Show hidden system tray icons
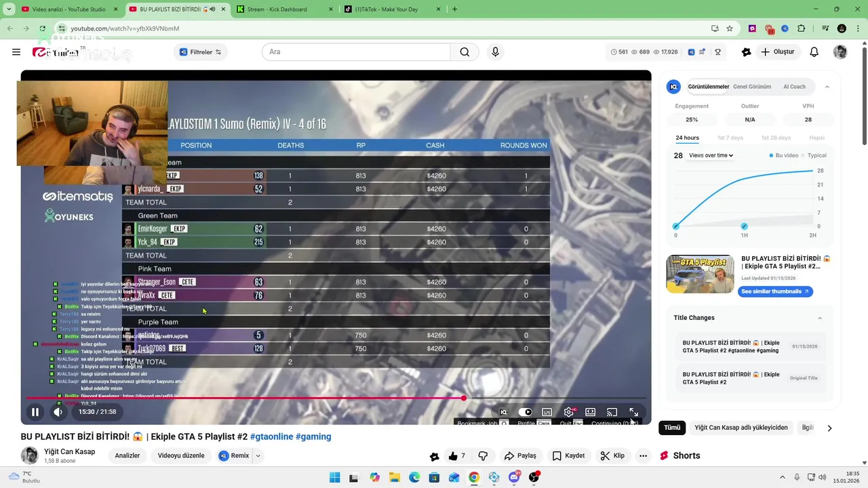868x488 pixels. click(x=782, y=477)
